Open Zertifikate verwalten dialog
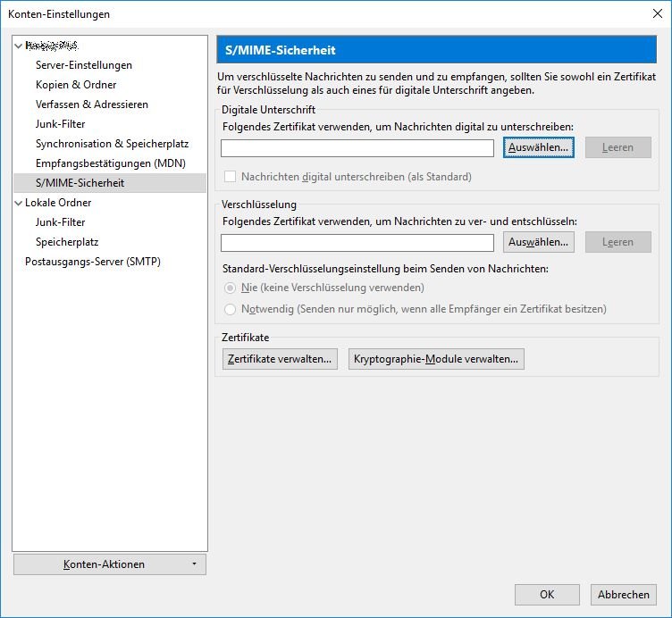Image resolution: width=672 pixels, height=618 pixels. 280,359
